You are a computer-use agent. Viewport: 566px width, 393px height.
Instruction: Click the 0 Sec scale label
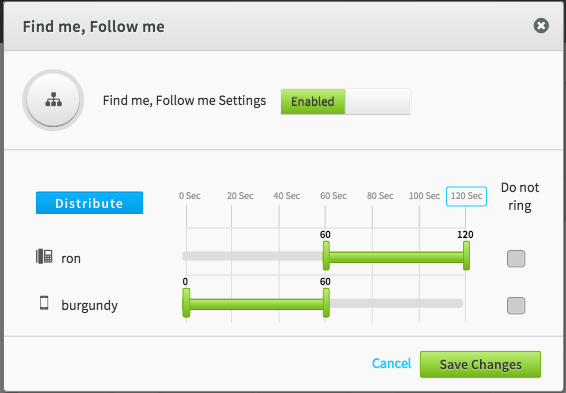(190, 196)
